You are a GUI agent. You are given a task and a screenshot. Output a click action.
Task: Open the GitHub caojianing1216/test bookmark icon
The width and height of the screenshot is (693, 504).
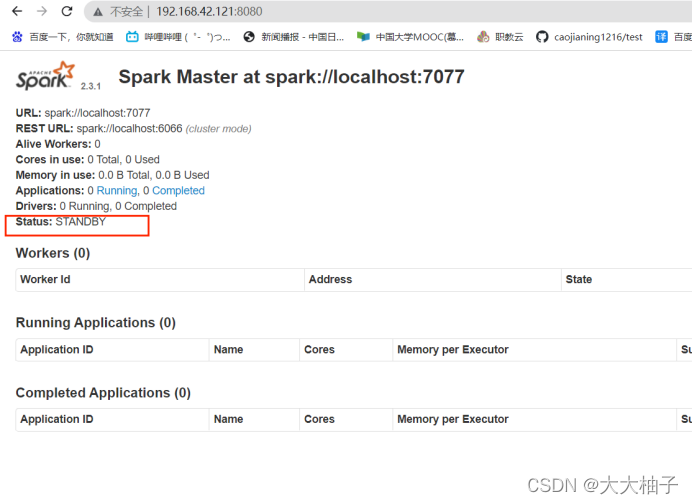pos(542,37)
